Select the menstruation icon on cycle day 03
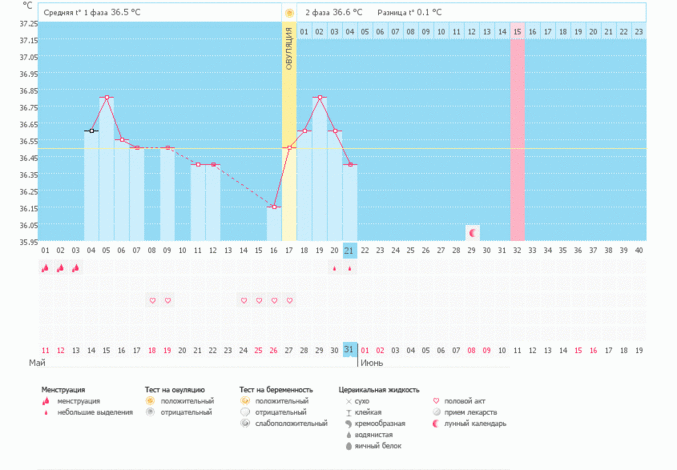Screen dimensions: 677x470 click(x=76, y=268)
